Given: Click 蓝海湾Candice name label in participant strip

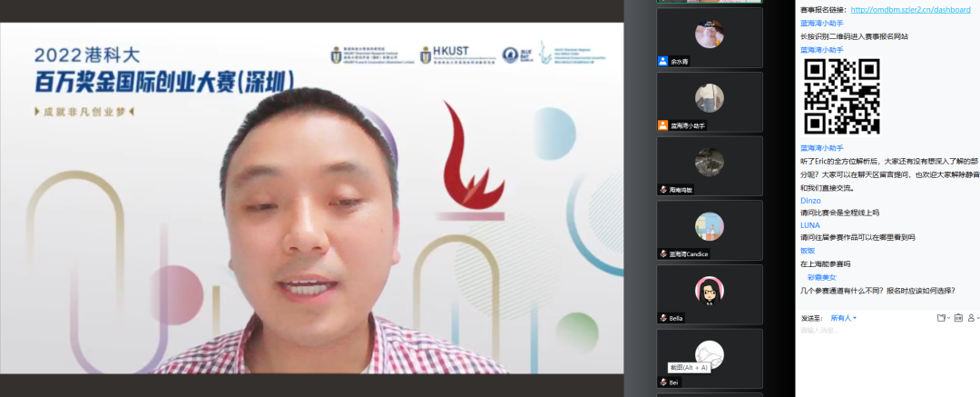Looking at the screenshot, I should coord(688,254).
